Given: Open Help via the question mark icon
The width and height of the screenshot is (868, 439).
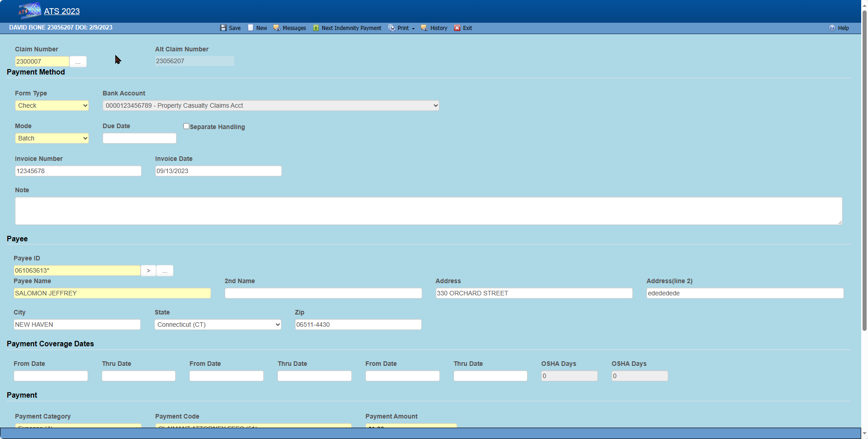Looking at the screenshot, I should click(x=832, y=28).
